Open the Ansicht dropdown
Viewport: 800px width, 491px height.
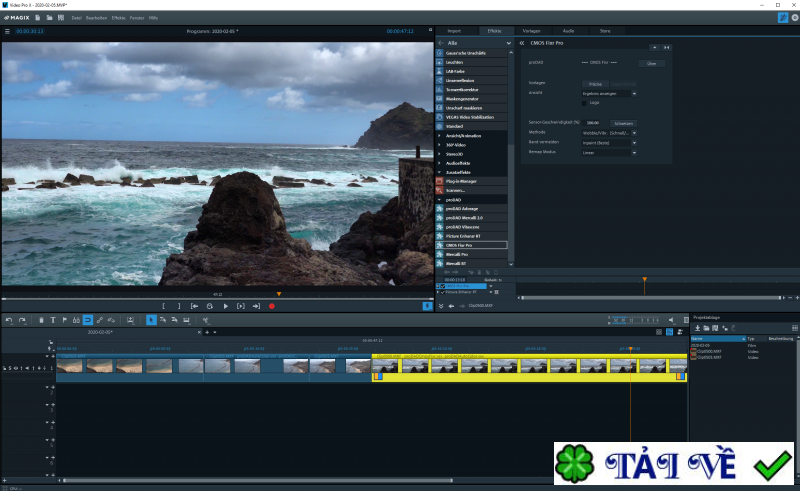click(x=608, y=93)
